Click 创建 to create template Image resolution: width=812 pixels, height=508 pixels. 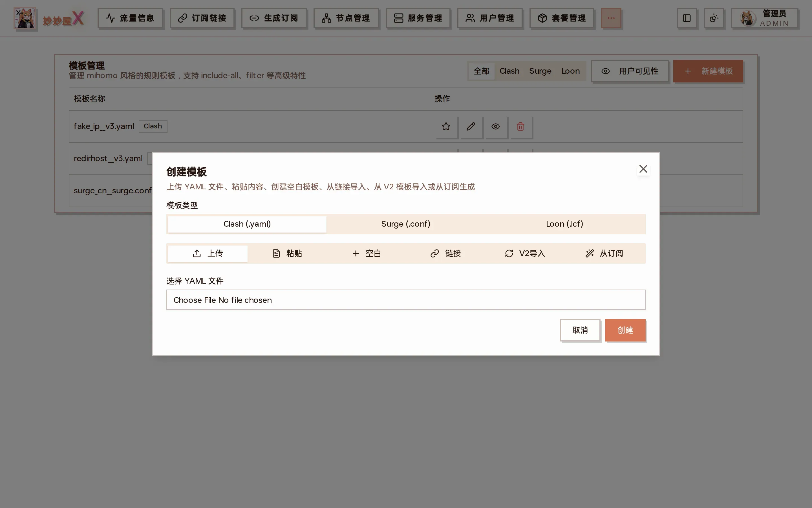point(625,330)
